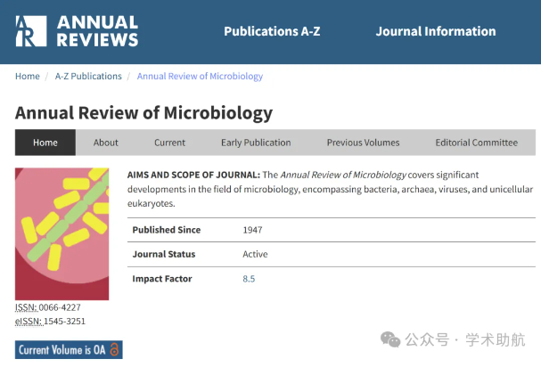Click the AIMS AND SCOPE OF JOURNAL text
This screenshot has height=392, width=541.
[x=193, y=175]
